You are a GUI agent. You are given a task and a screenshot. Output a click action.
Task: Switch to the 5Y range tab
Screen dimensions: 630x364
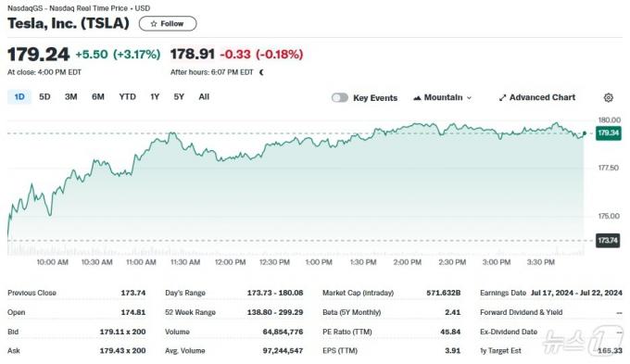(x=179, y=97)
